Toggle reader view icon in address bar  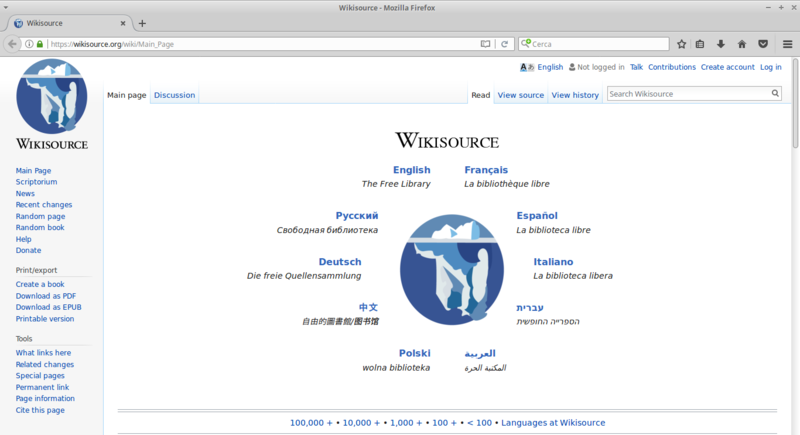tap(485, 44)
